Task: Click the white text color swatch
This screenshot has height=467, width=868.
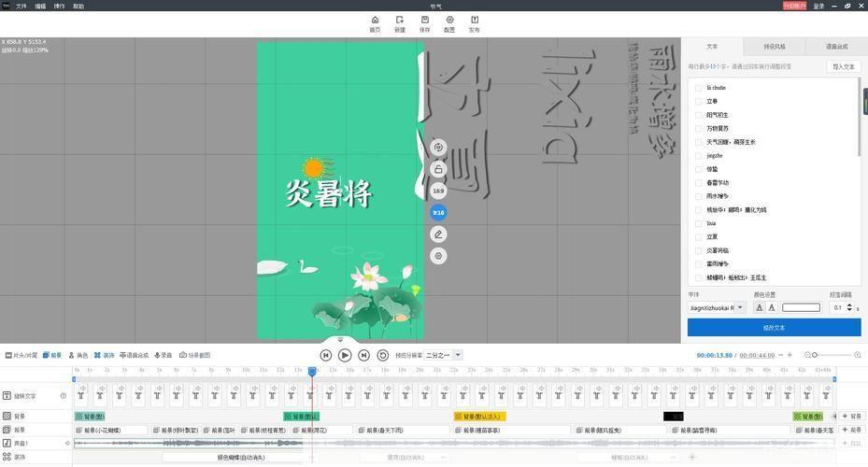Action: [801, 307]
